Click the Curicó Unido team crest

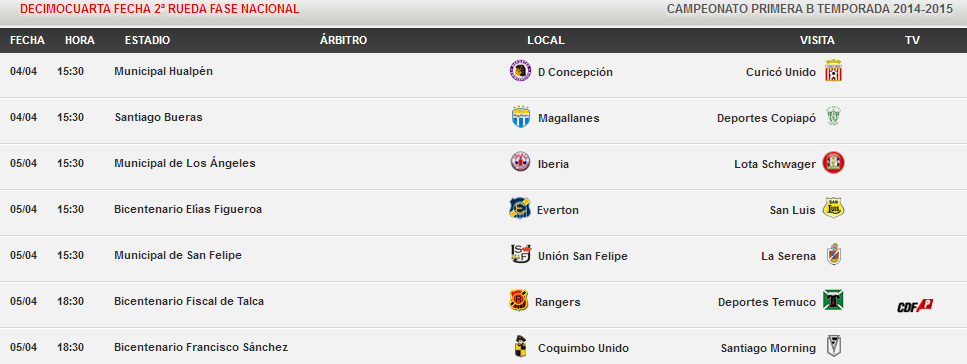[833, 71]
